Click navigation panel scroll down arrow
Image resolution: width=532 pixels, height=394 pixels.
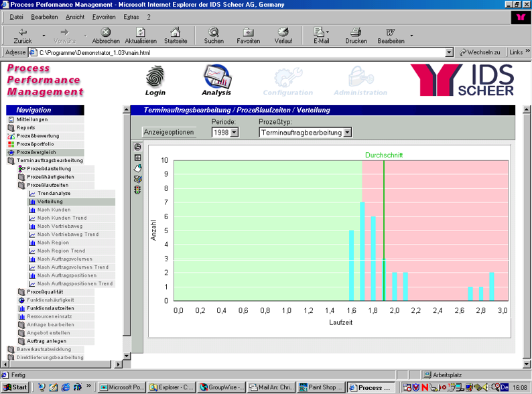(x=127, y=356)
